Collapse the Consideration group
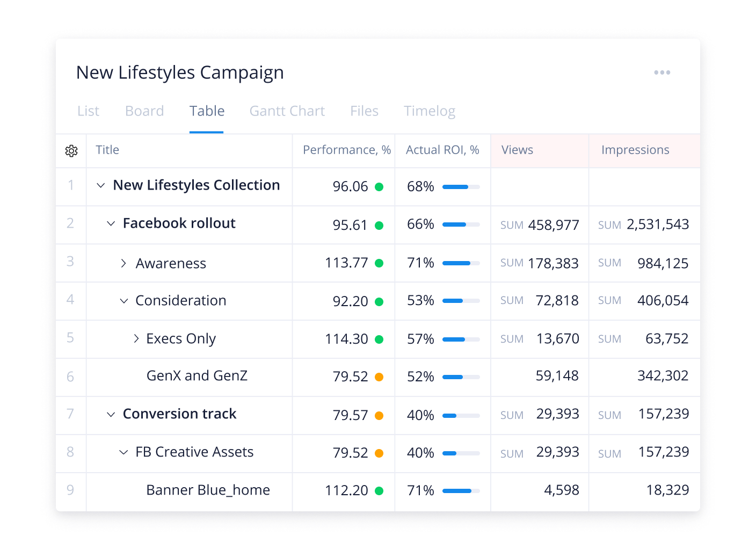This screenshot has height=550, width=756. tap(123, 301)
